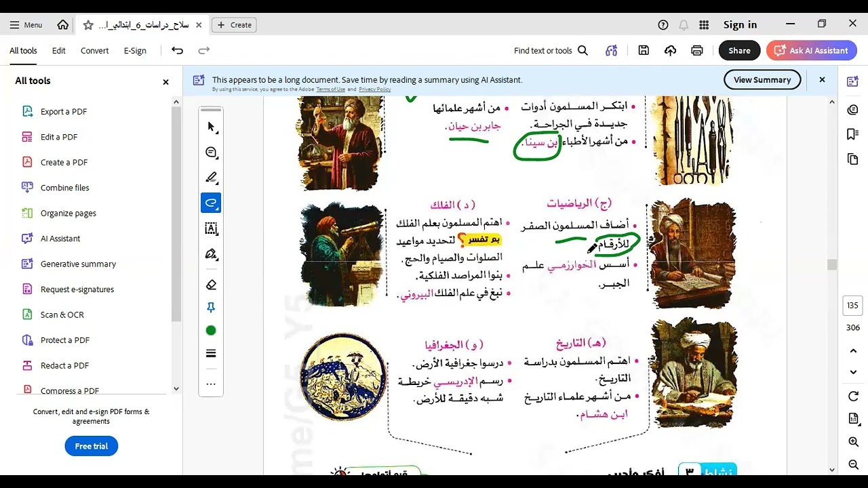868x488 pixels.
Task: Toggle the pin to keep tool selected
Action: point(211,308)
